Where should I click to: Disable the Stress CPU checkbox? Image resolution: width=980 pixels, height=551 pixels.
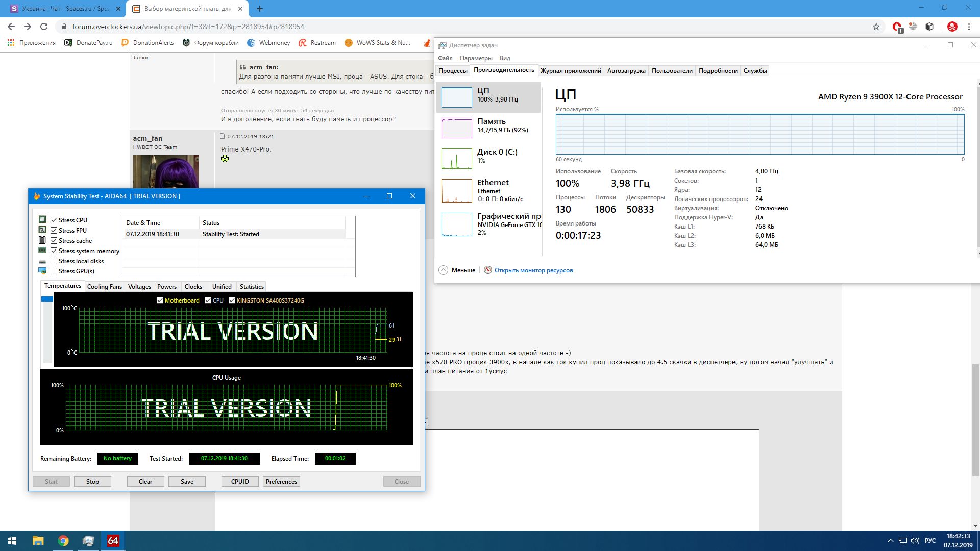(54, 220)
